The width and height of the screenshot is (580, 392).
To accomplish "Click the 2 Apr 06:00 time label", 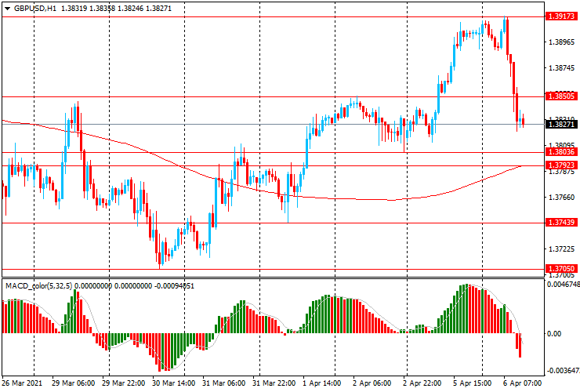I will 372,383.
